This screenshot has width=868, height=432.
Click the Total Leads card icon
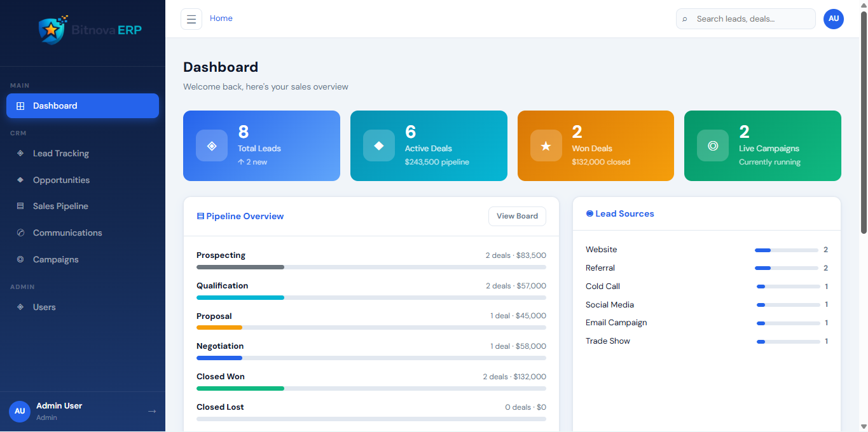212,145
